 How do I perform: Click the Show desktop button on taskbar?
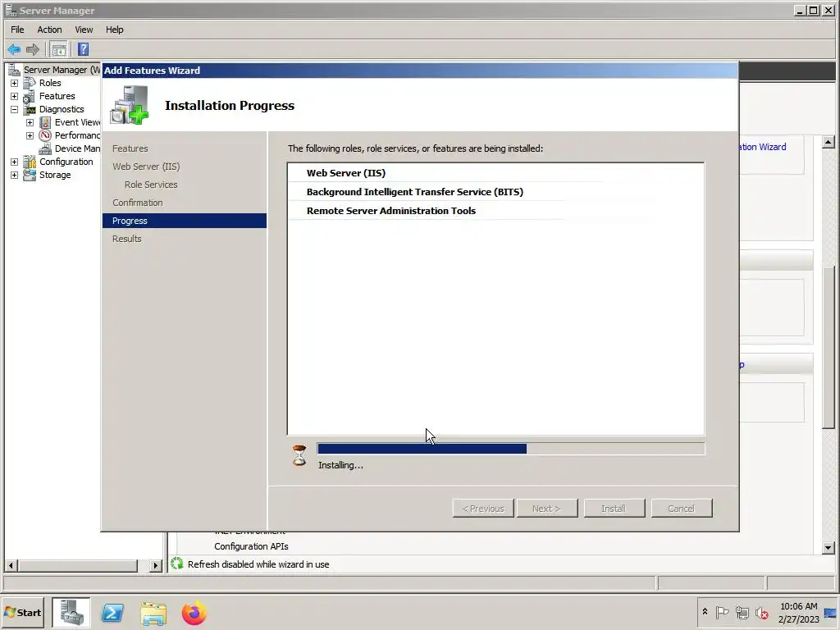(x=831, y=613)
